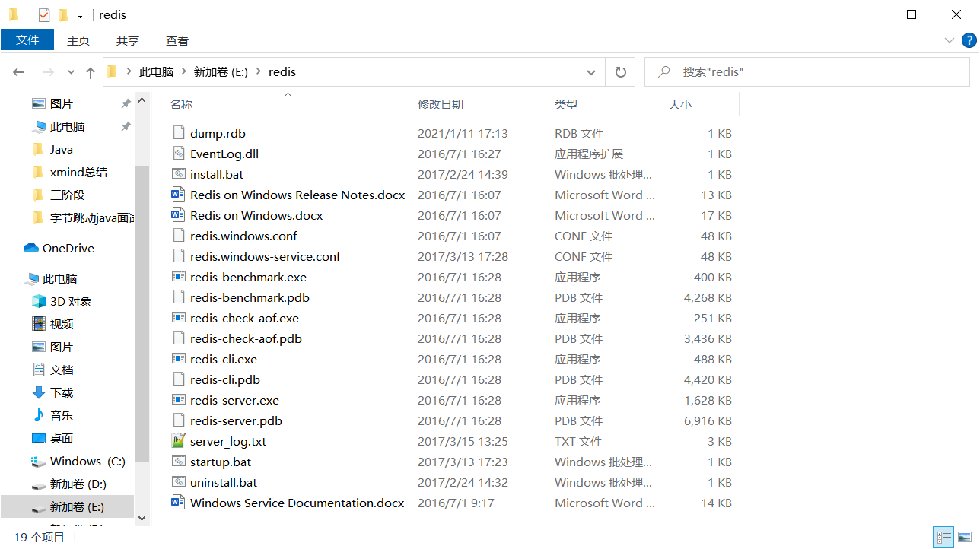
Task: Switch to details view layout icon
Action: pos(943,537)
